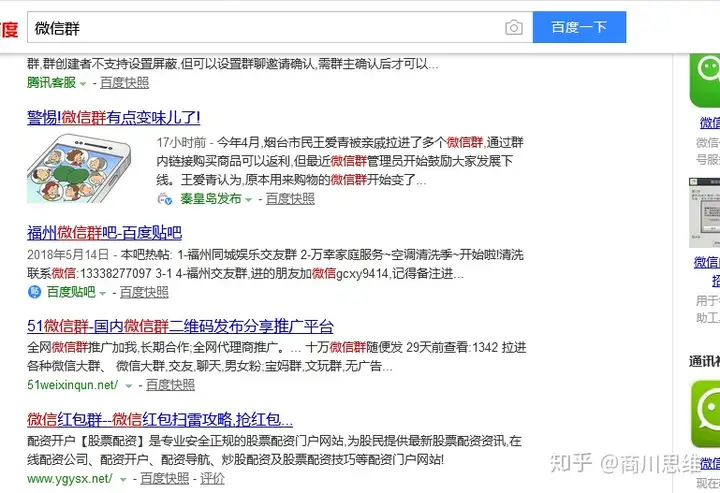Click the 百度一下 search button
This screenshot has height=493, width=720.
[x=579, y=28]
